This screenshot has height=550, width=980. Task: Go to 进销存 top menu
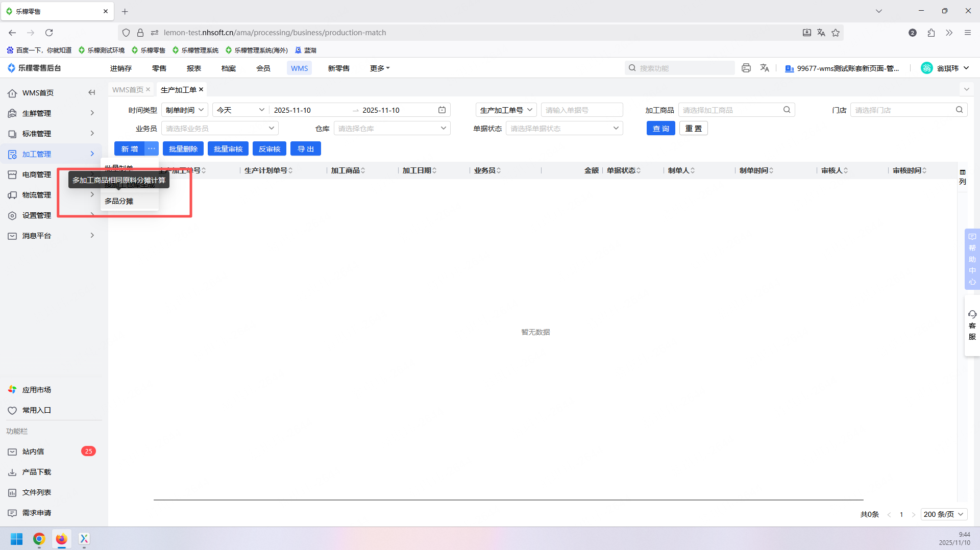point(121,68)
